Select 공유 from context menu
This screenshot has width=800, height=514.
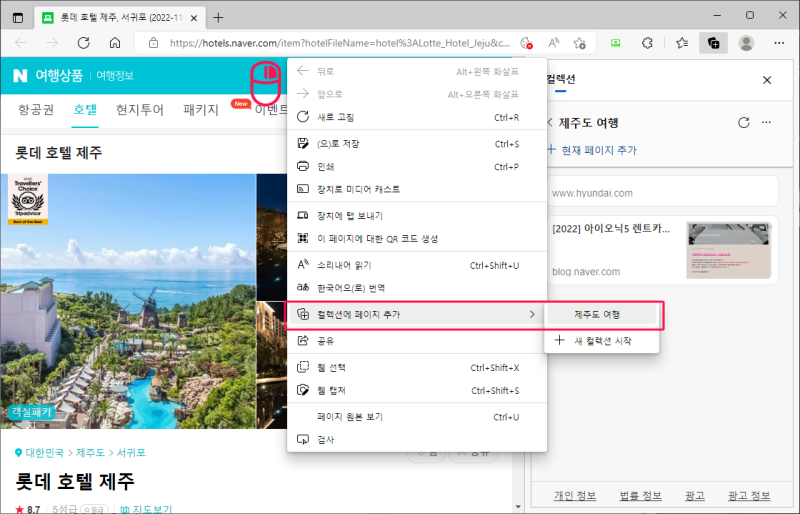point(417,341)
